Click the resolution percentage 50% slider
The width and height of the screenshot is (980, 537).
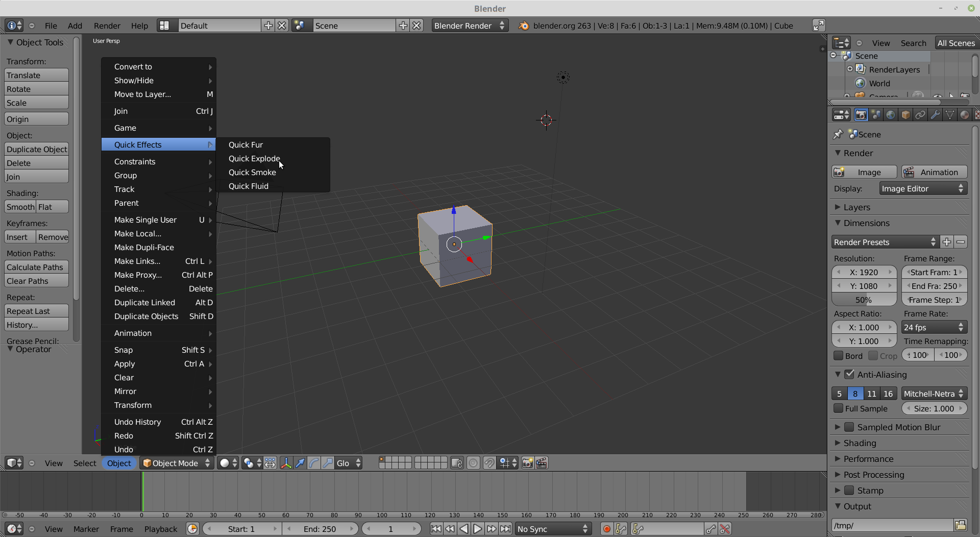click(864, 300)
